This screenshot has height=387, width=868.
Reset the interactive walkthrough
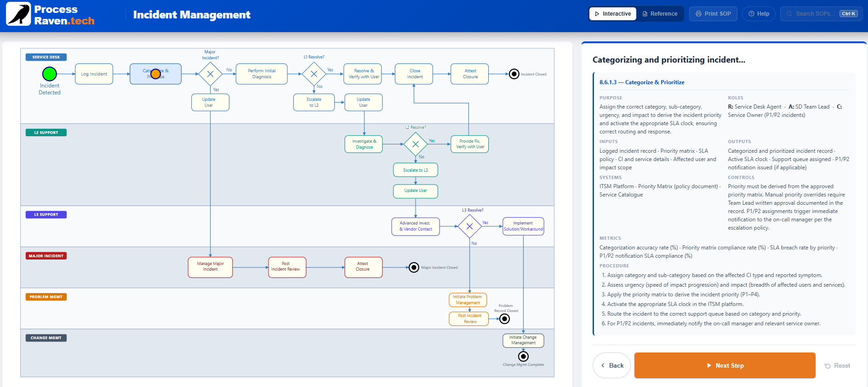coord(837,365)
